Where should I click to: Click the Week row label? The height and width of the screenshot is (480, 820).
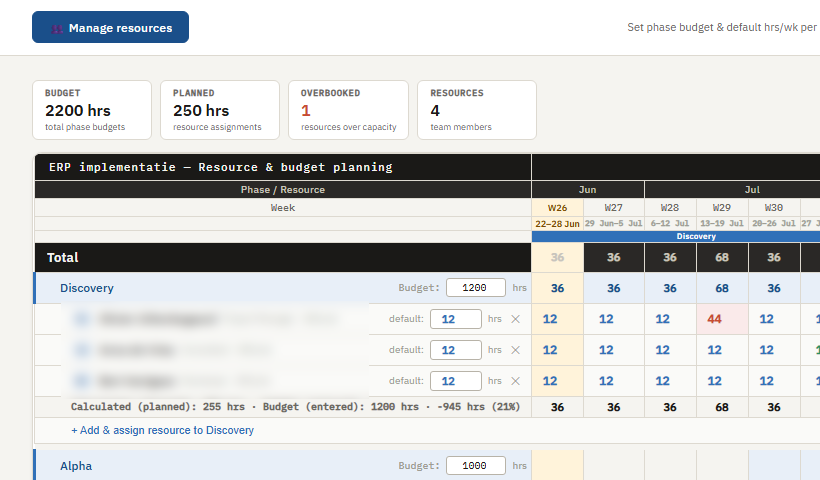coord(283,208)
